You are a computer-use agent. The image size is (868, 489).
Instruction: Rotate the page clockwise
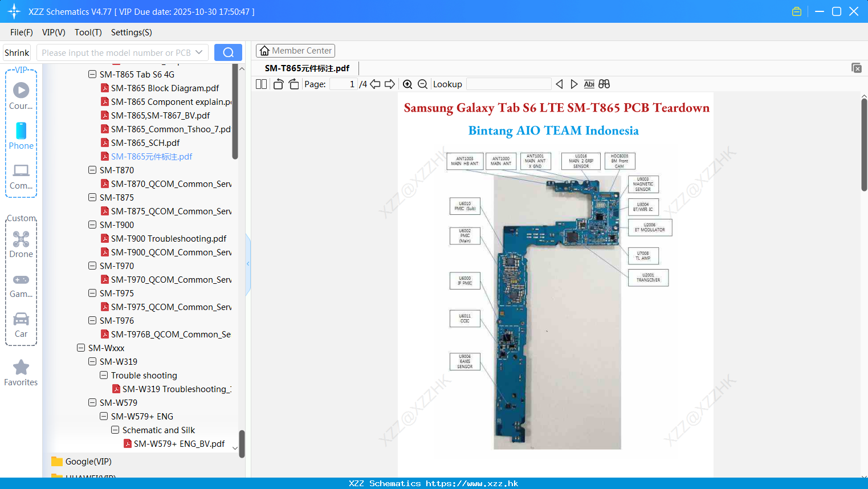(x=294, y=84)
